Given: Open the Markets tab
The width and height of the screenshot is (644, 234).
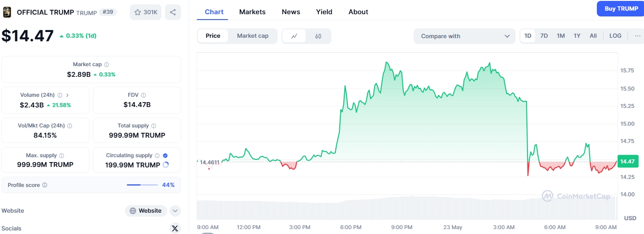Looking at the screenshot, I should [x=252, y=12].
